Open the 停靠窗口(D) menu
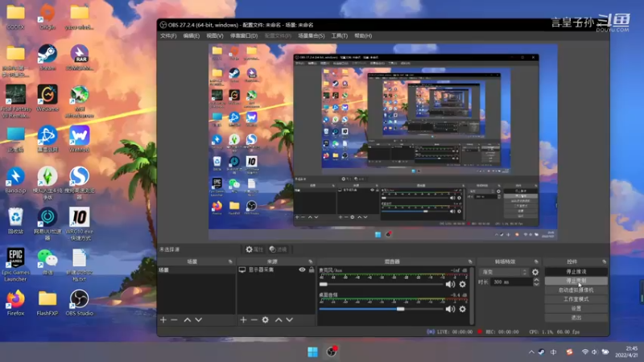This screenshot has width=644, height=362. [x=244, y=35]
